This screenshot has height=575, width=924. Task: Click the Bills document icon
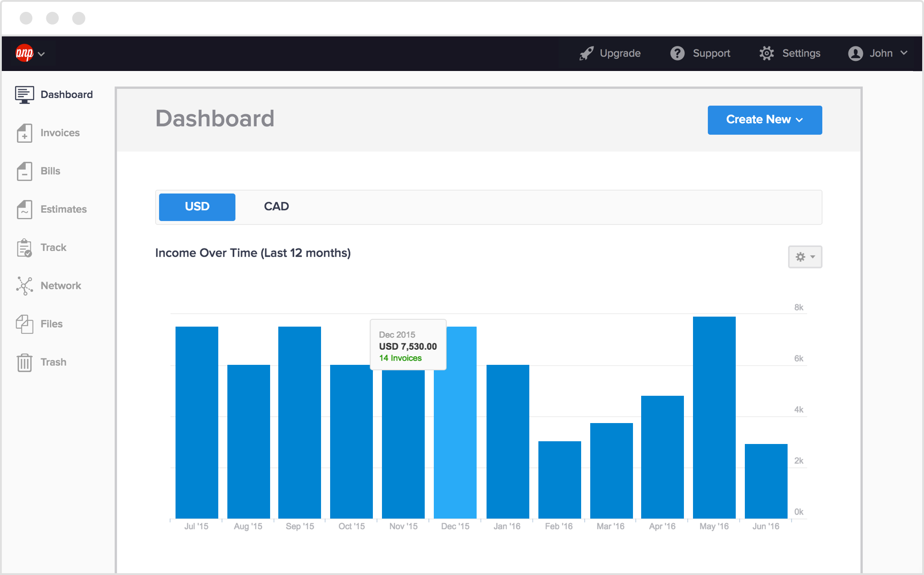[x=25, y=171]
